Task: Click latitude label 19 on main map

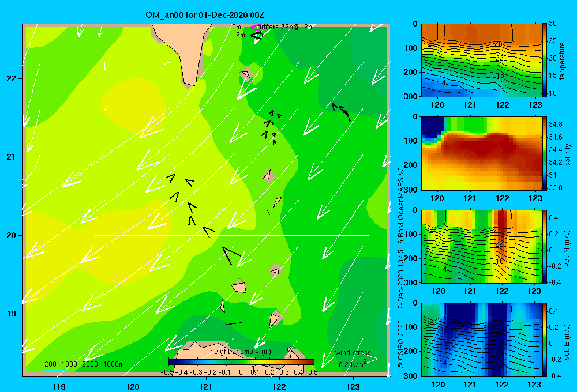Action: 12,314
